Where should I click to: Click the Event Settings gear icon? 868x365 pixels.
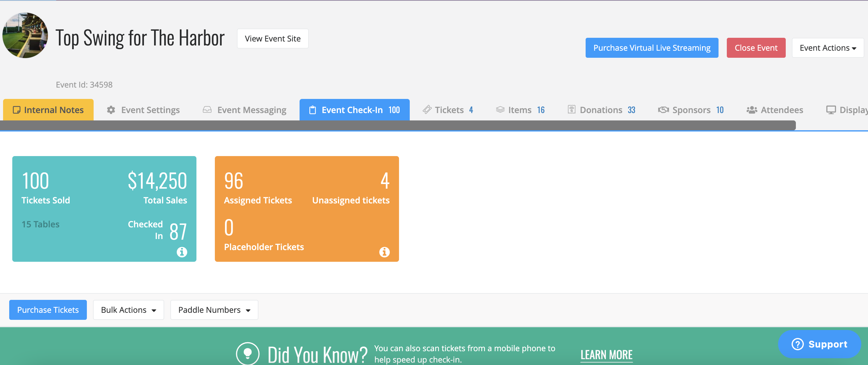[111, 110]
